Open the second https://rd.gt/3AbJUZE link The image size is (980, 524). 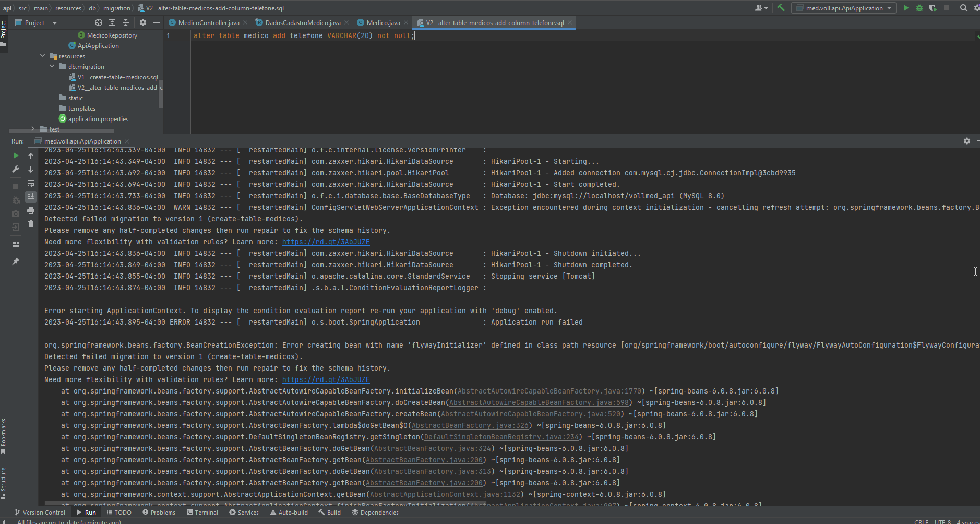pyautogui.click(x=326, y=380)
